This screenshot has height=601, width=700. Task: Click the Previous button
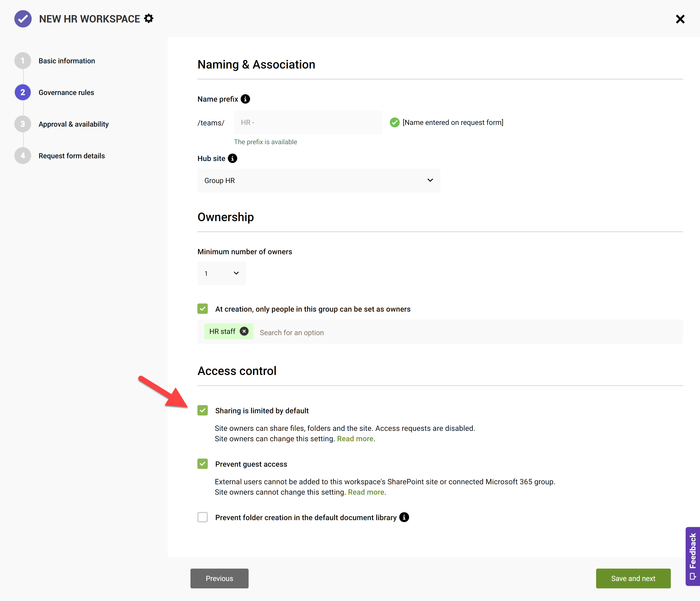click(x=219, y=578)
